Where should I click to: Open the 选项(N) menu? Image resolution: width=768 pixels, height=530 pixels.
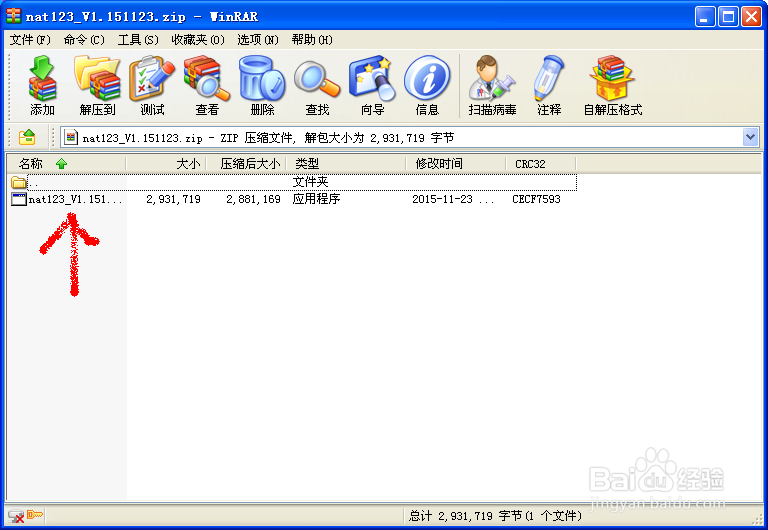[x=258, y=40]
